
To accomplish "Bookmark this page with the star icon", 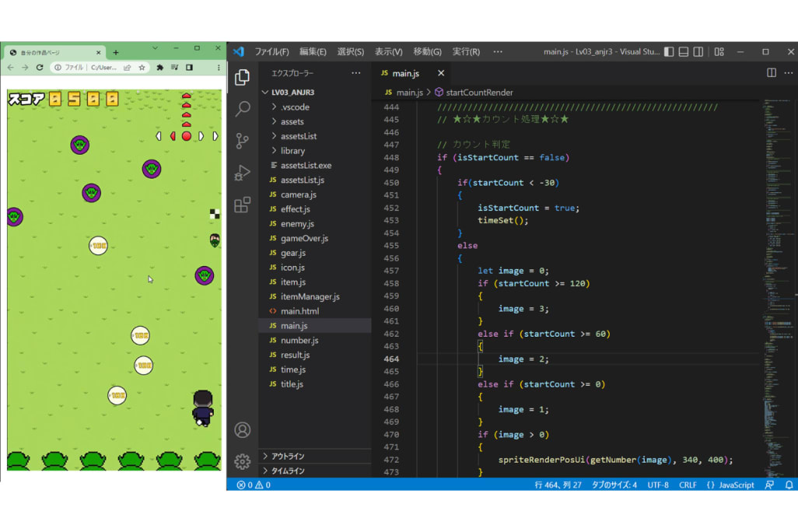I will [x=140, y=68].
